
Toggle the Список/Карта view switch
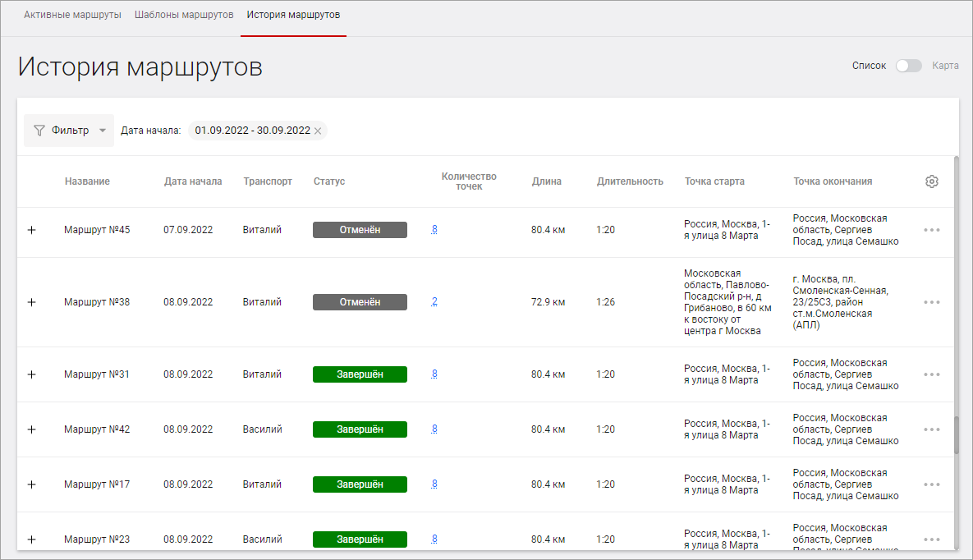point(908,66)
